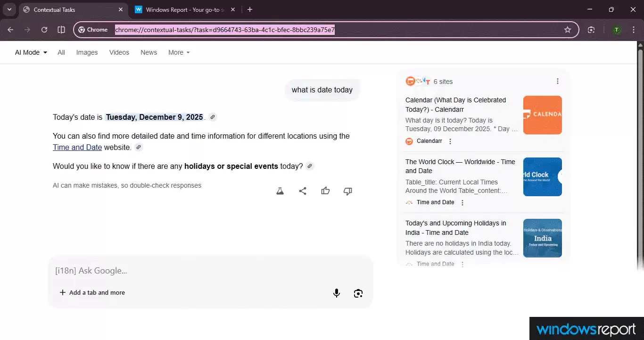This screenshot has width=644, height=340.
Task: Open Google Lens icon in the address bar
Action: pyautogui.click(x=591, y=30)
